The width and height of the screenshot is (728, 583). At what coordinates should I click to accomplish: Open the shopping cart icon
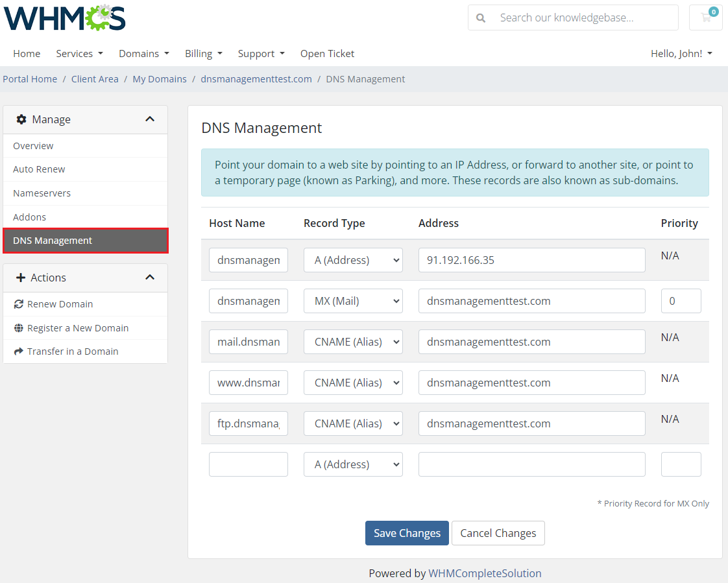coord(706,18)
